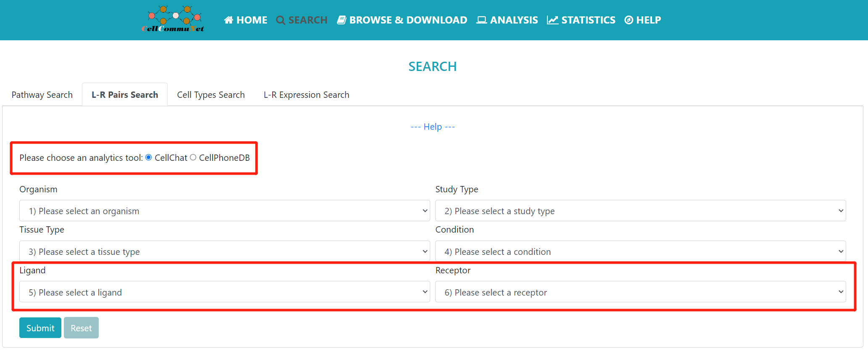Open the Tissue Type dropdown
The image size is (868, 351).
tap(224, 251)
